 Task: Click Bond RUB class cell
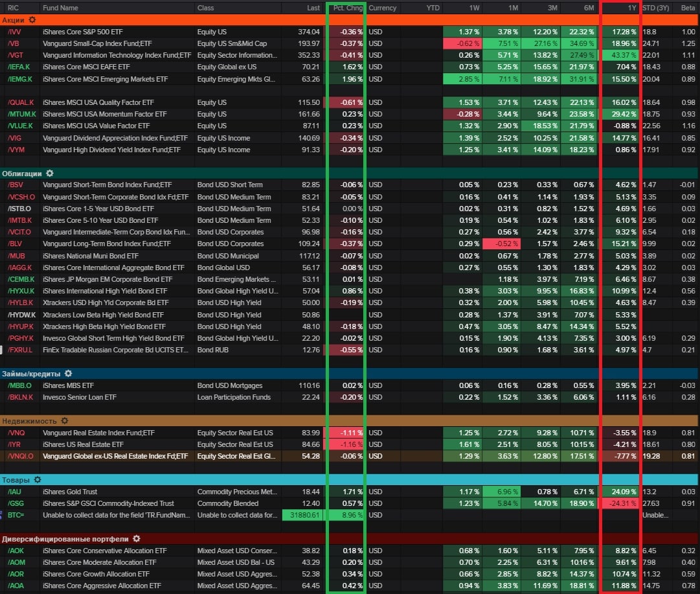[x=213, y=350]
